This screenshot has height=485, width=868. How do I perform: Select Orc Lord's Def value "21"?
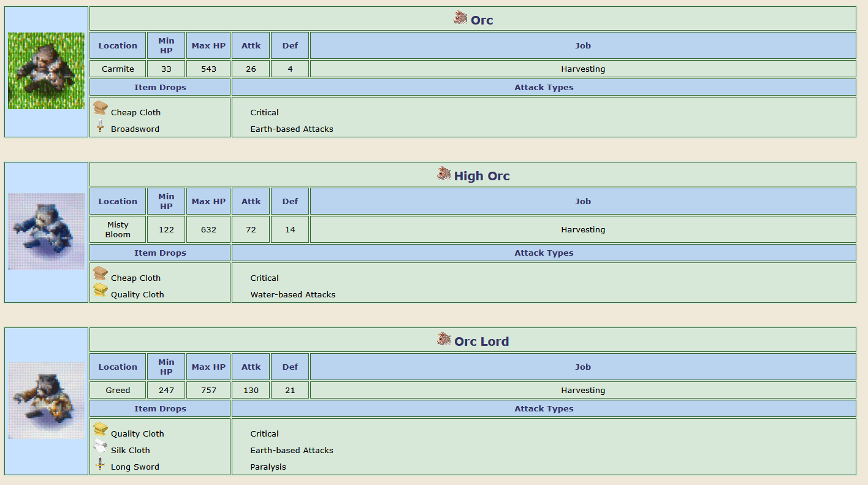pyautogui.click(x=290, y=390)
